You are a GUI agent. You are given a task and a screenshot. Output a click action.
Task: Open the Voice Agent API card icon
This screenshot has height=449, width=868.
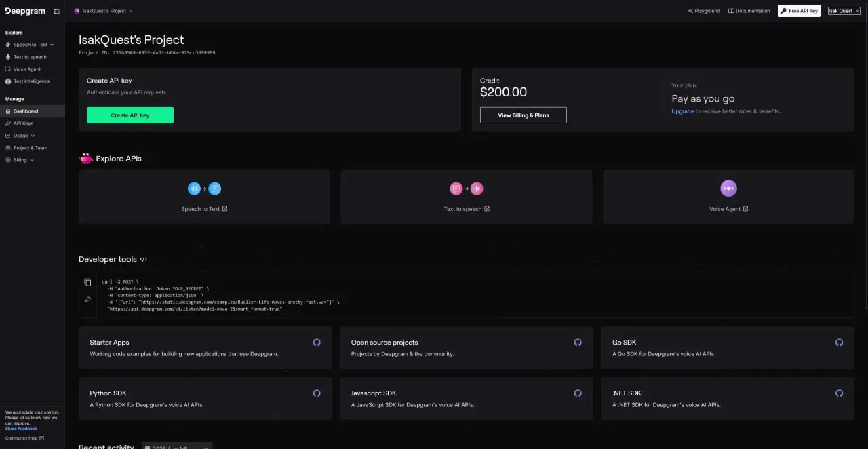tap(728, 188)
